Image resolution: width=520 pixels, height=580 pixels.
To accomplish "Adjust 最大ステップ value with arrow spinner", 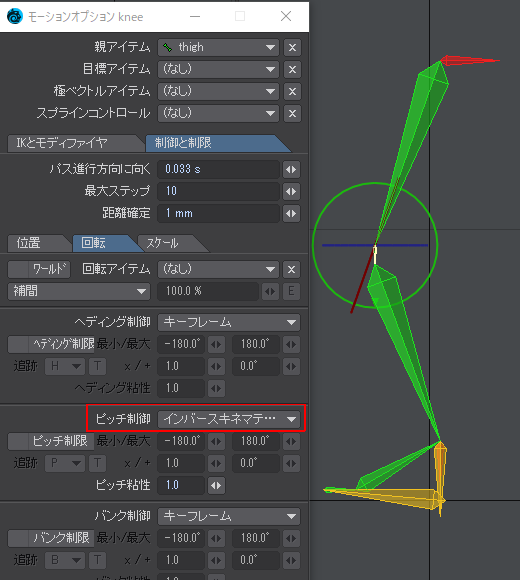I will [x=291, y=191].
